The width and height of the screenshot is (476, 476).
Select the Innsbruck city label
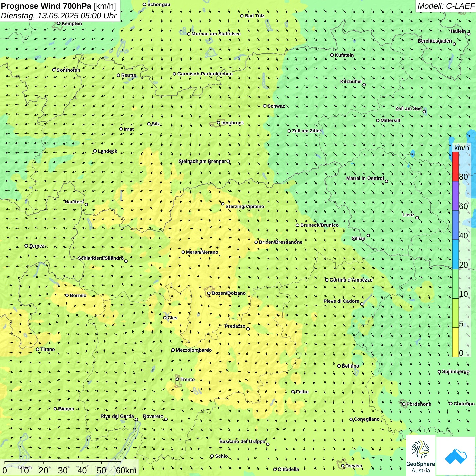pos(233,123)
